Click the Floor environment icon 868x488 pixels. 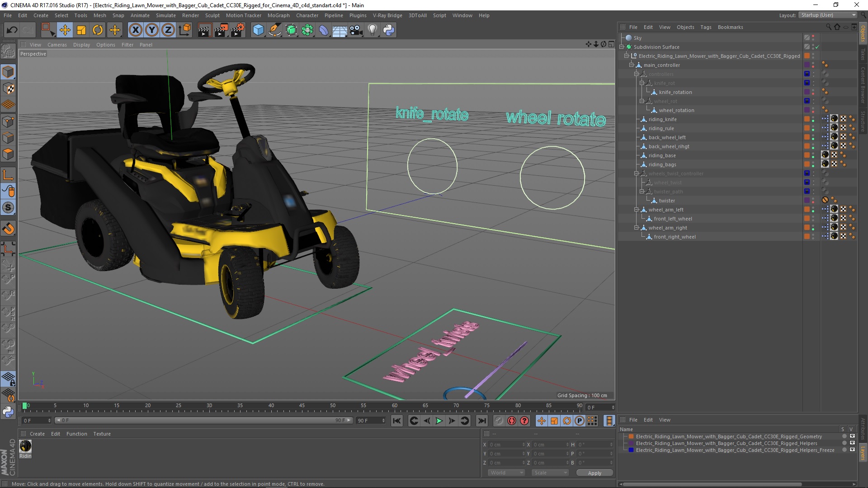point(340,30)
